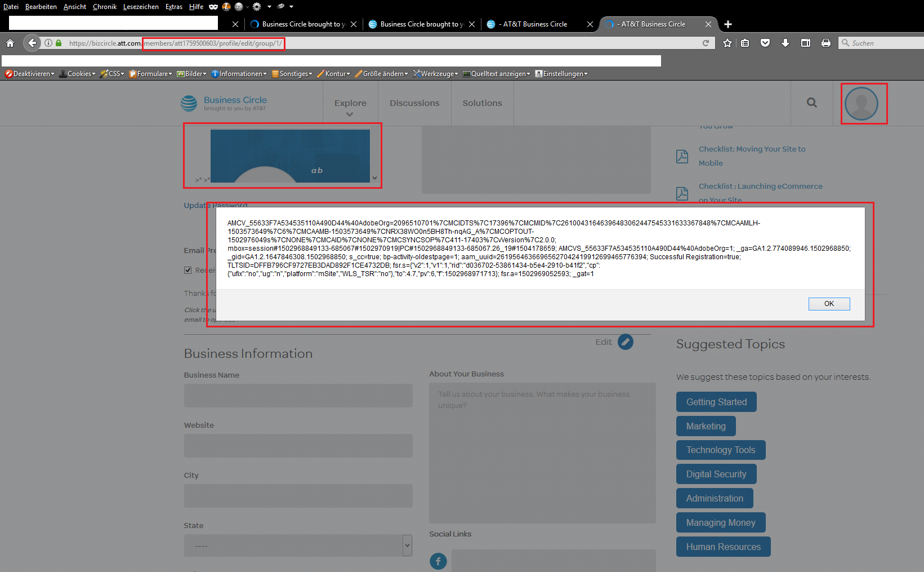Image resolution: width=924 pixels, height=572 pixels.
Task: Click the Getting Started topic button
Action: pyautogui.click(x=716, y=402)
